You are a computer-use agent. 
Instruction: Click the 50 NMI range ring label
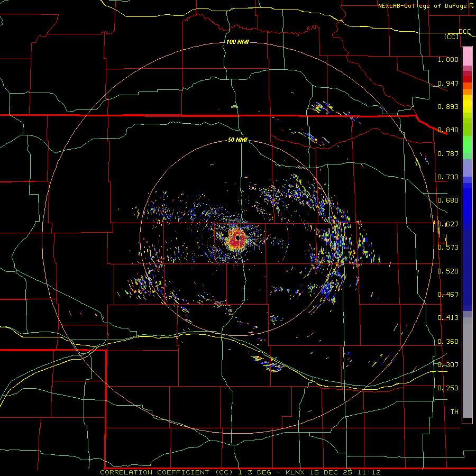tap(237, 140)
